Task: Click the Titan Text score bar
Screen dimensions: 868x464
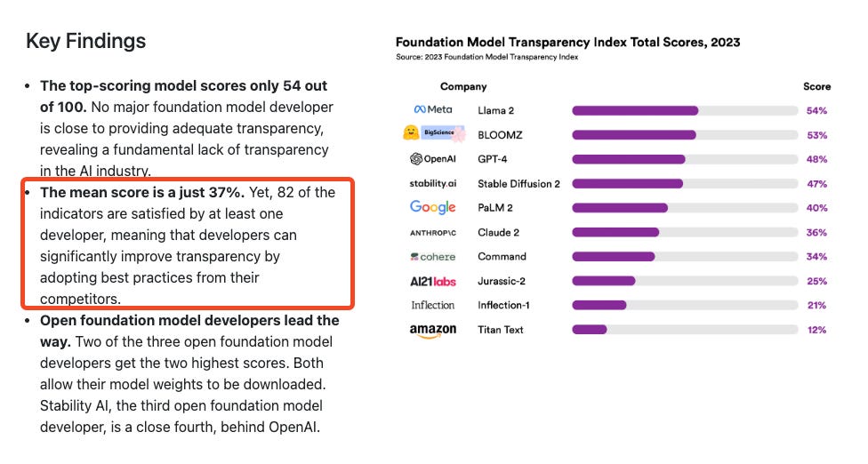Action: 590,330
